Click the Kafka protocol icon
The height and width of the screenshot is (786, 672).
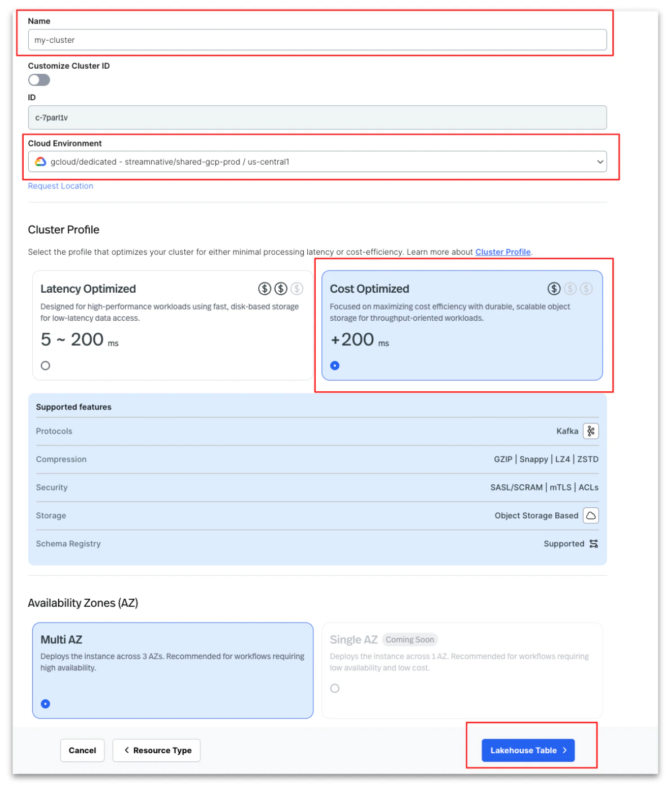pos(590,431)
